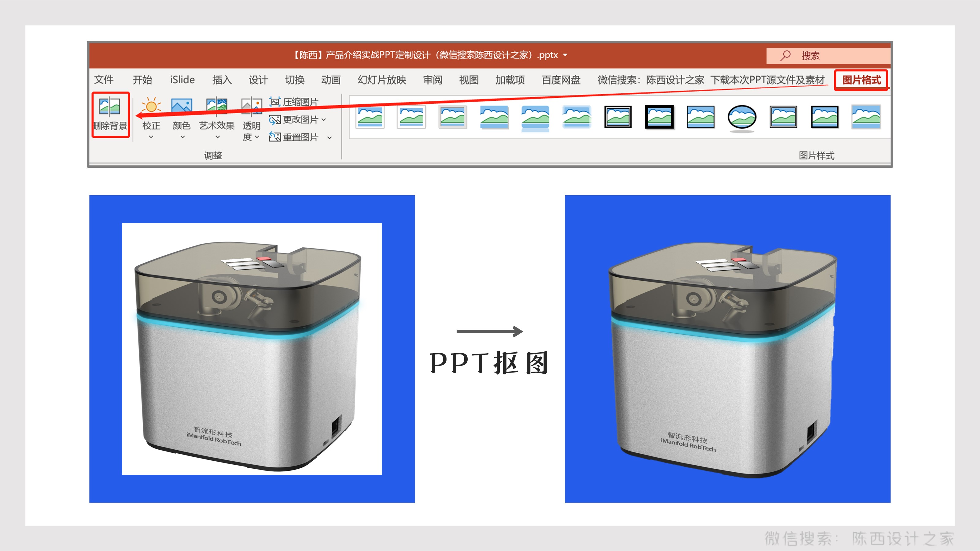980x551 pixels.
Task: Expand the Change Picture (更改图片) dropdown
Action: click(324, 120)
